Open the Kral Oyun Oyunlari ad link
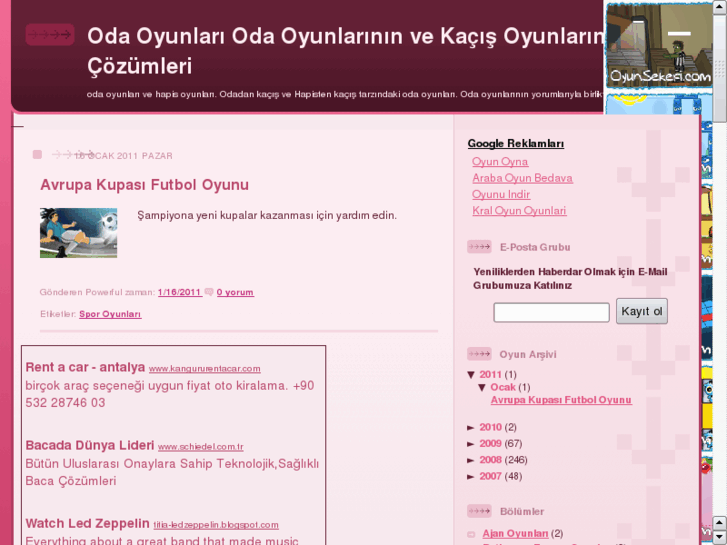This screenshot has height=545, width=727. pos(519,211)
